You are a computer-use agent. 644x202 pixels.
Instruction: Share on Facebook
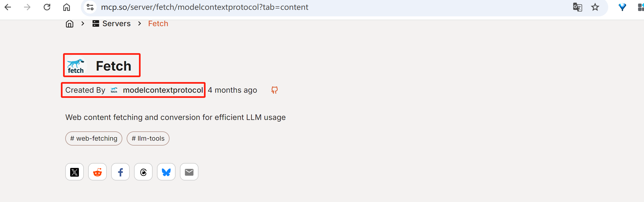(x=120, y=172)
